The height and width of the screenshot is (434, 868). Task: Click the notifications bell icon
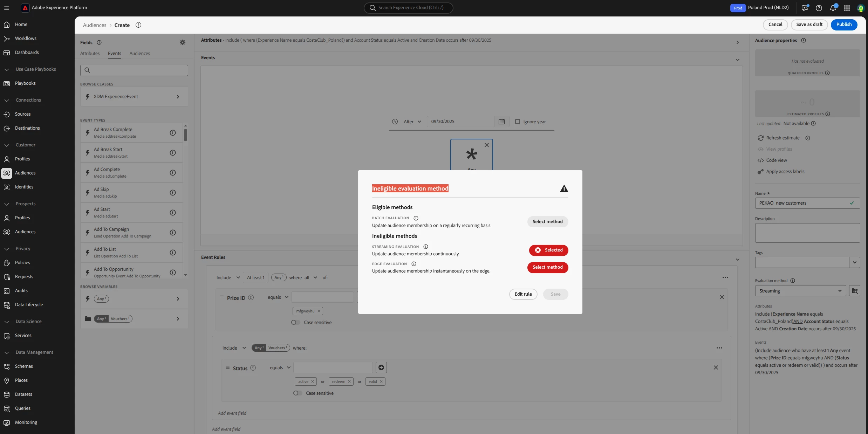click(833, 8)
